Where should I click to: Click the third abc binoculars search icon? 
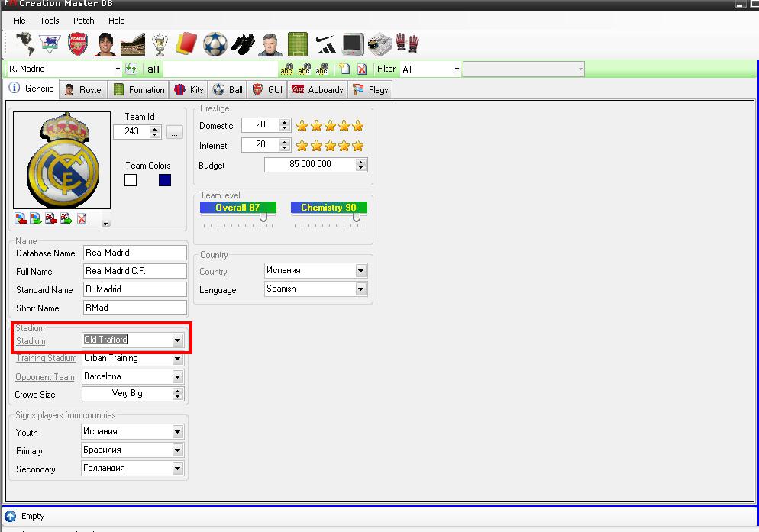click(322, 69)
